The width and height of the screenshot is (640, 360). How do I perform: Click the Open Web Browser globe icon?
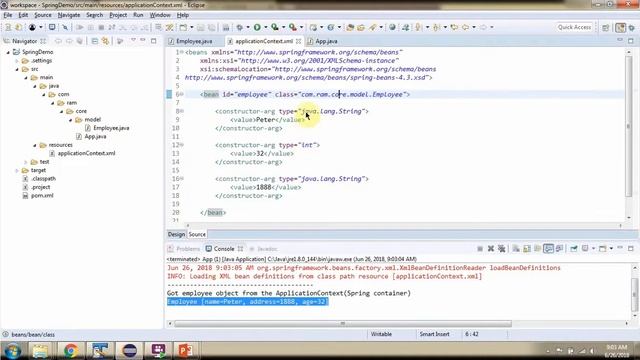click(392, 27)
